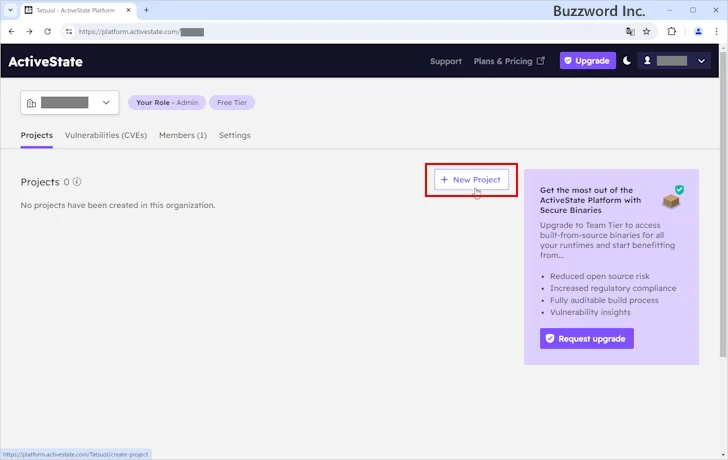The image size is (728, 460).
Task: Reload the page with refresh icon
Action: [x=47, y=32]
